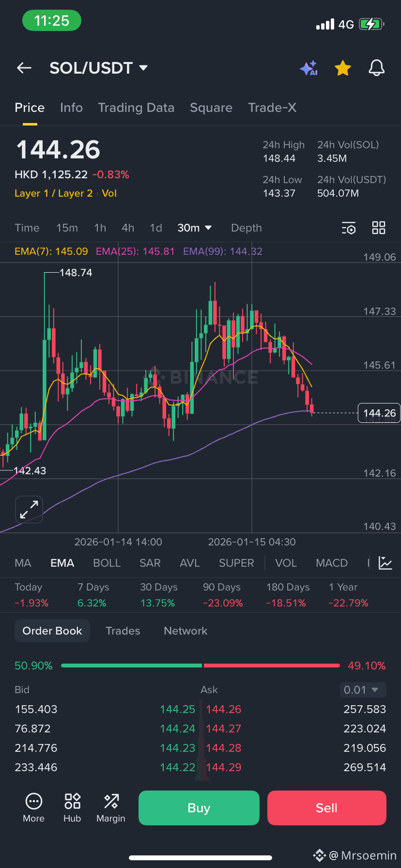Select ask price 144.28
The width and height of the screenshot is (401, 868).
[224, 748]
